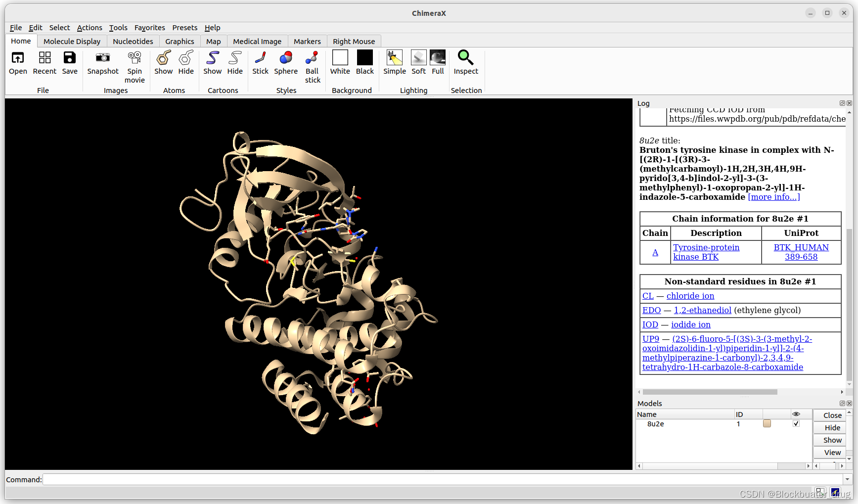Viewport: 858px width, 504px height.
Task: Close the Log panel
Action: point(849,103)
